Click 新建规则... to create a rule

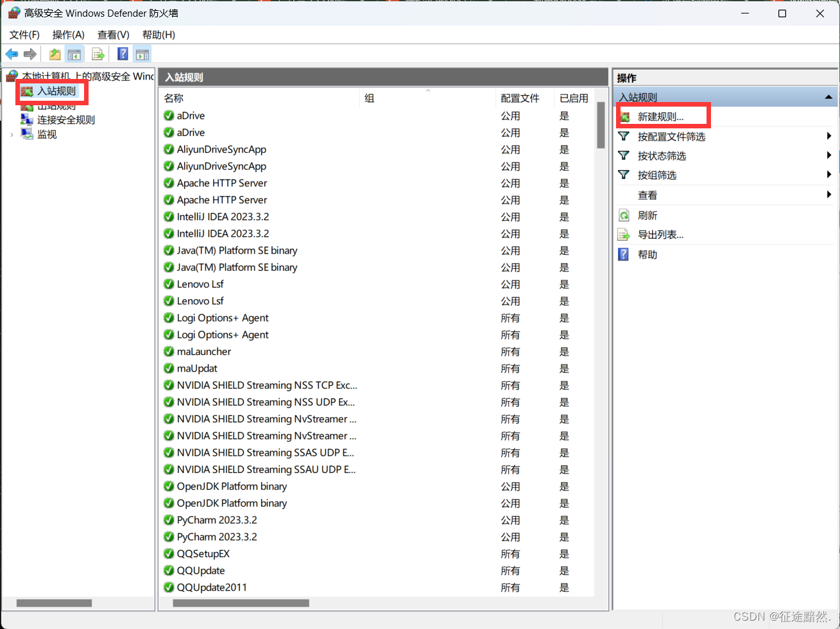click(660, 117)
